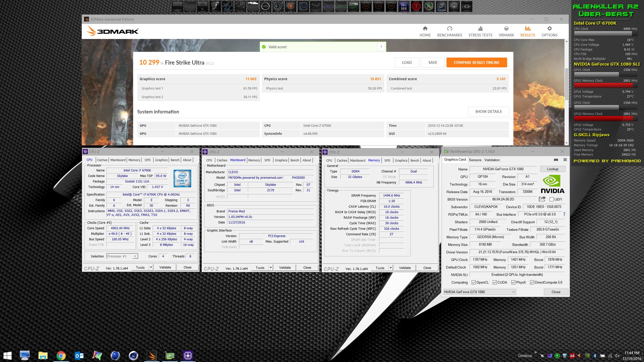The image size is (644, 362).
Task: Open Processor #1 selection dropdown in CPU-Z
Action: click(122, 256)
